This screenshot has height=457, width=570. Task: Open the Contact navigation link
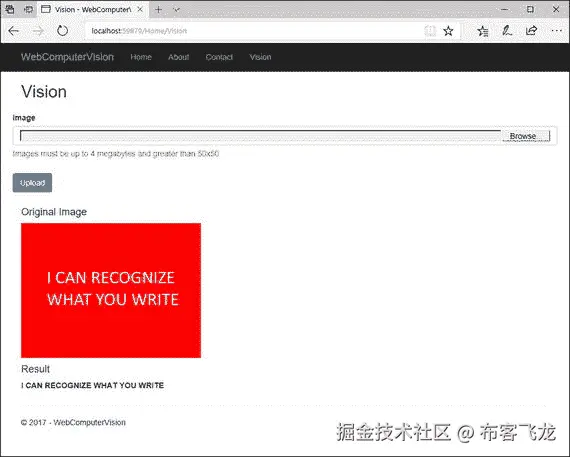point(219,57)
